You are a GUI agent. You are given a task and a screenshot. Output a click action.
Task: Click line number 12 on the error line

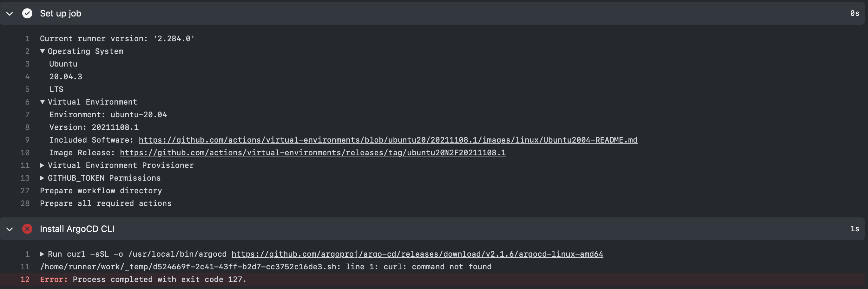point(25,279)
